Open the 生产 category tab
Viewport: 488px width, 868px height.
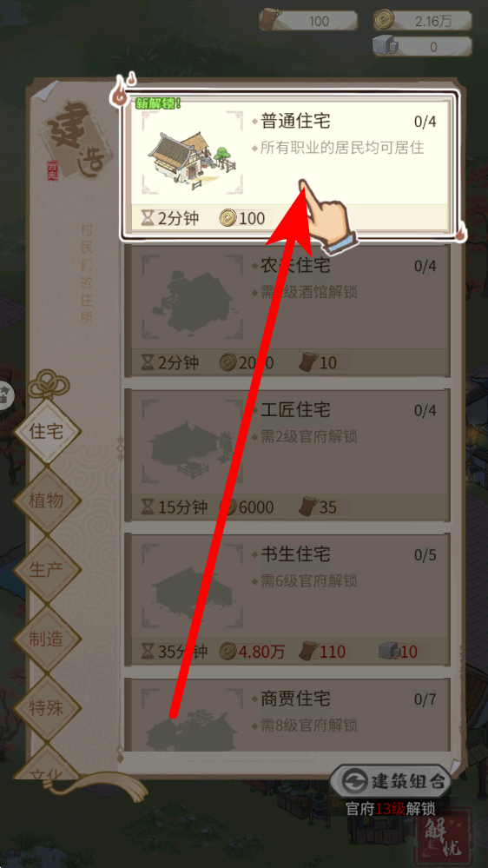[47, 570]
